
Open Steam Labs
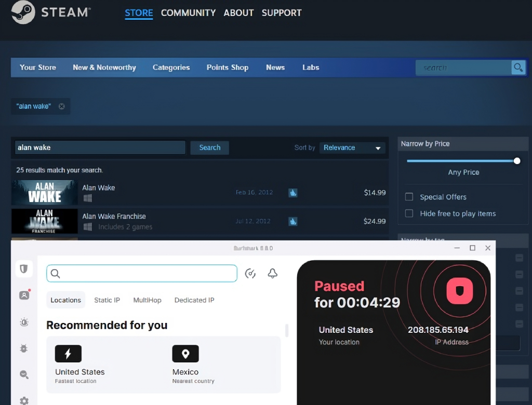coord(311,67)
